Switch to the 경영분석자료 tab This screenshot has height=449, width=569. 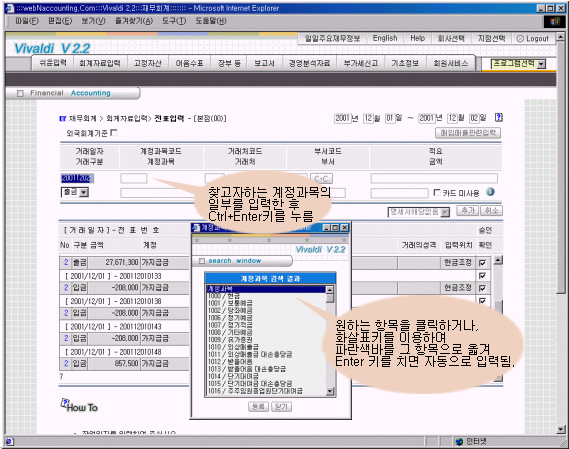pos(309,63)
